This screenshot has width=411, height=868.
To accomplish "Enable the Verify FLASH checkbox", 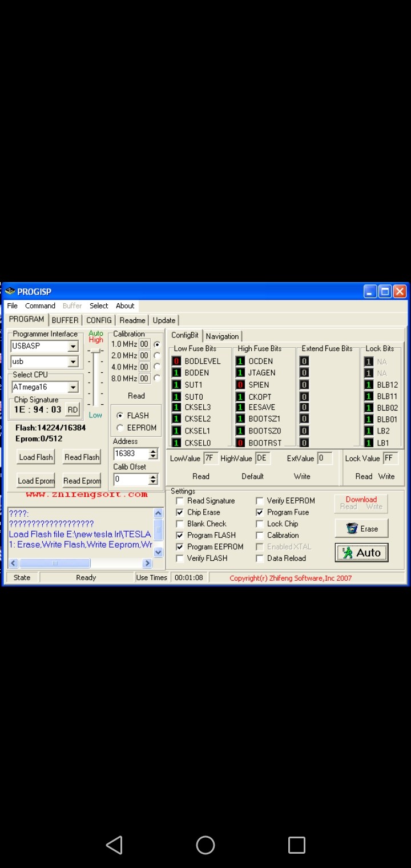I will [x=180, y=558].
